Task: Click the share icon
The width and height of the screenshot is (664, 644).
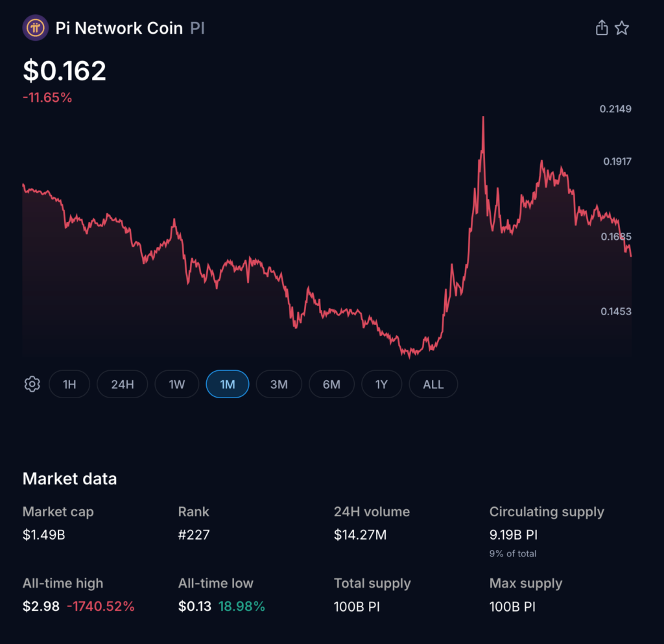Action: [602, 28]
